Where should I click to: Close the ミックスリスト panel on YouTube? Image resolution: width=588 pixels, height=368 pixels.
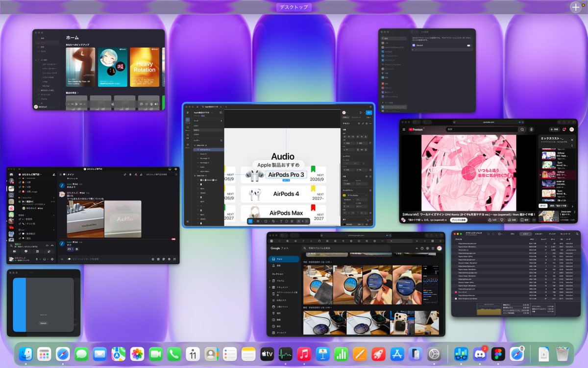click(572, 140)
